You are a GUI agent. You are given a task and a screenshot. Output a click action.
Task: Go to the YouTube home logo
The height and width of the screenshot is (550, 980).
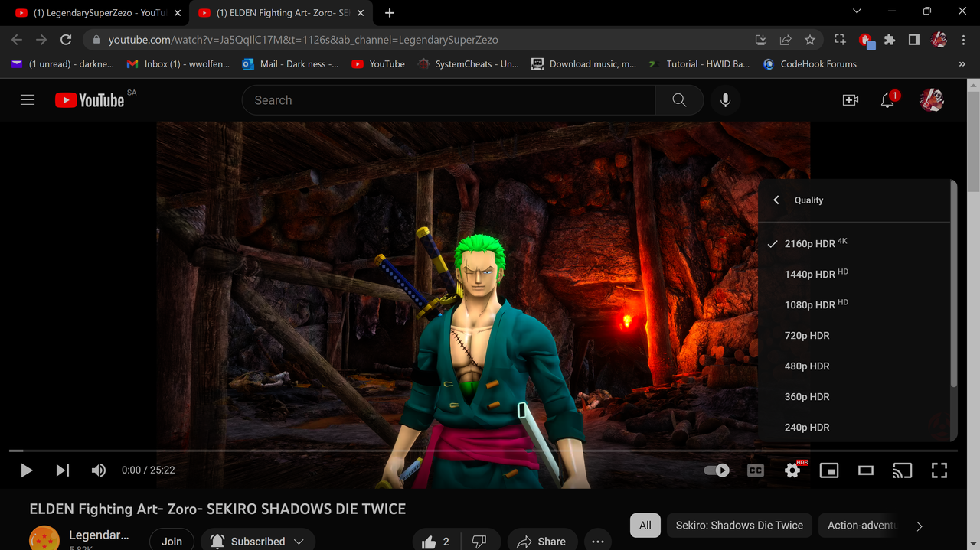tap(89, 100)
